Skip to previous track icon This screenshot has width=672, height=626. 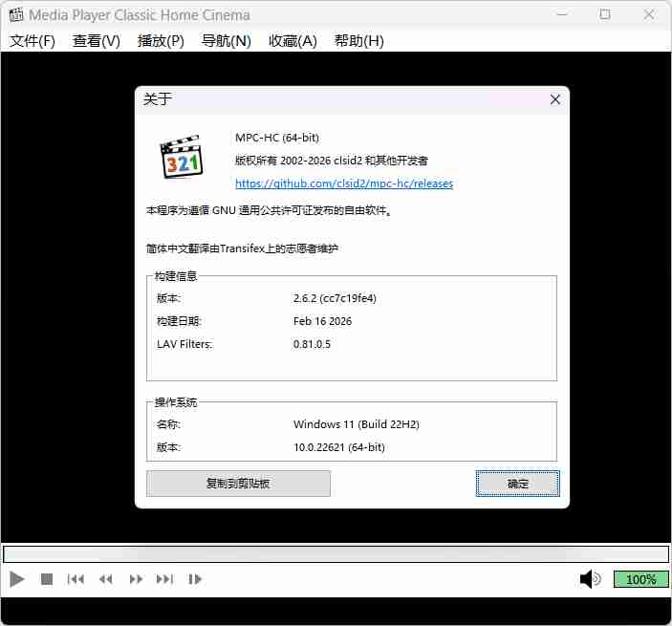click(x=76, y=579)
